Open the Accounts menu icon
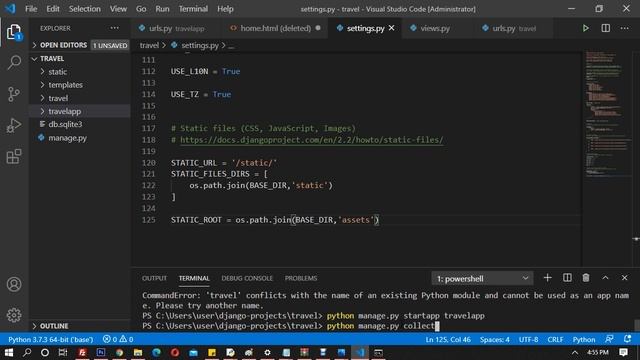The image size is (640, 360). [x=14, y=284]
